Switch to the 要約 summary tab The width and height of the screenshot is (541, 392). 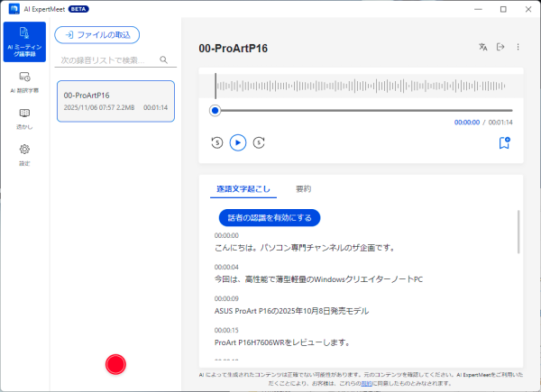(303, 189)
